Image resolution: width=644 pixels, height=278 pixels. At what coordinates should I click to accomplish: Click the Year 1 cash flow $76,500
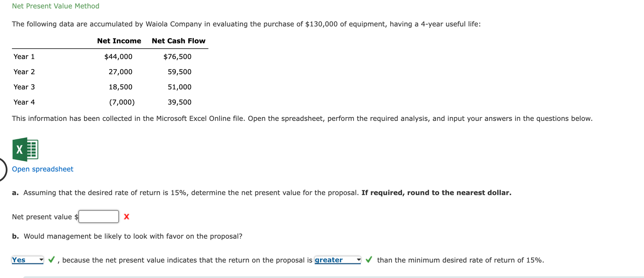click(177, 57)
